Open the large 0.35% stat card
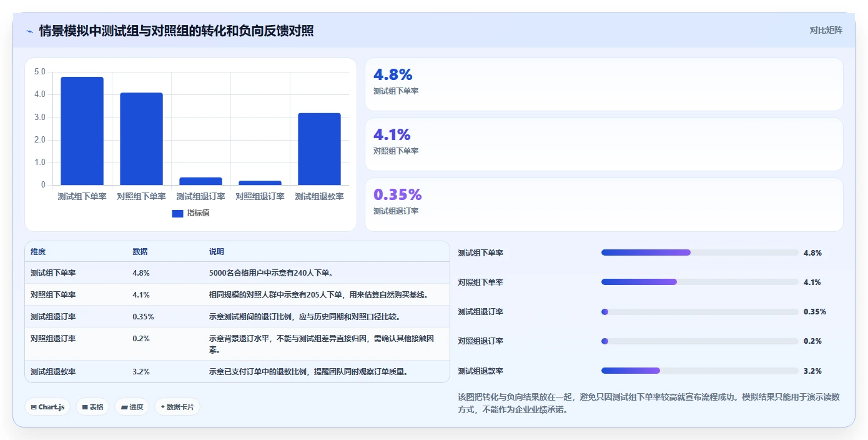This screenshot has height=440, width=868. click(604, 204)
